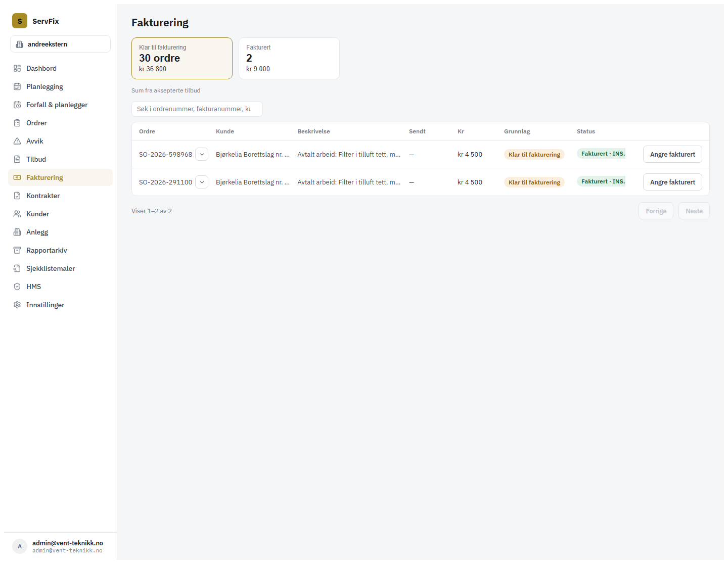Image resolution: width=728 pixels, height=564 pixels.
Task: Click the Tilbud document icon
Action: 17,159
